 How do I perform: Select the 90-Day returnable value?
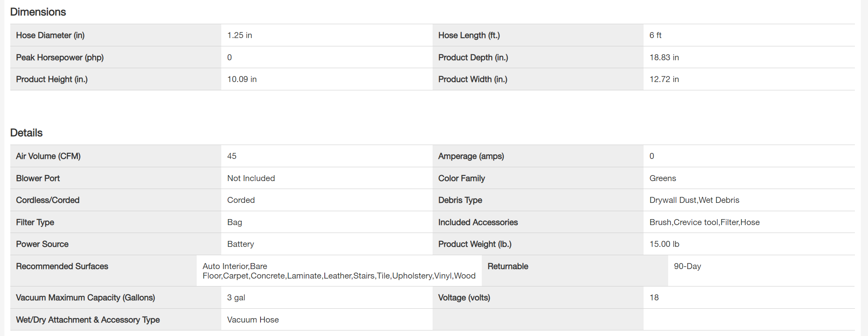tap(687, 266)
